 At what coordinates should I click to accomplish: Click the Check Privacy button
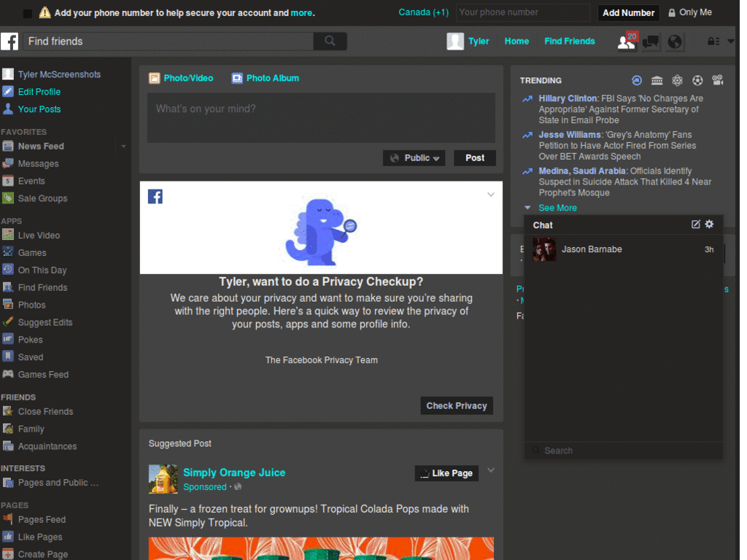coord(457,405)
